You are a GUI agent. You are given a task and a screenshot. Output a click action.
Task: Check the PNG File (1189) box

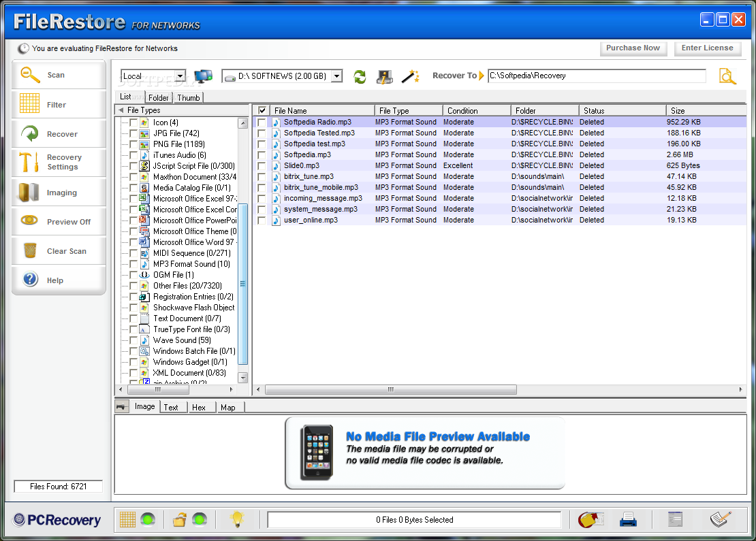133,144
